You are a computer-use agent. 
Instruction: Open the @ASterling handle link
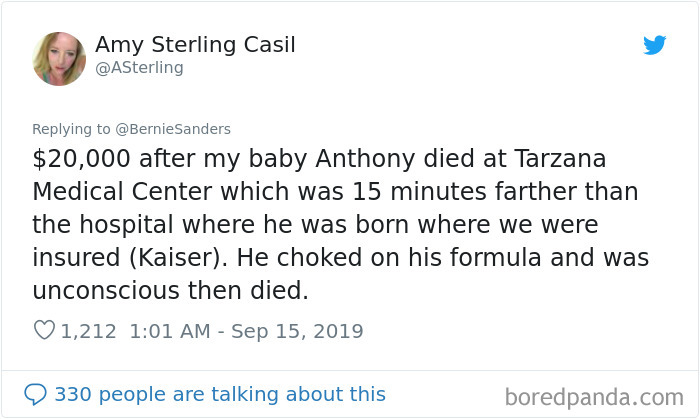tap(139, 68)
